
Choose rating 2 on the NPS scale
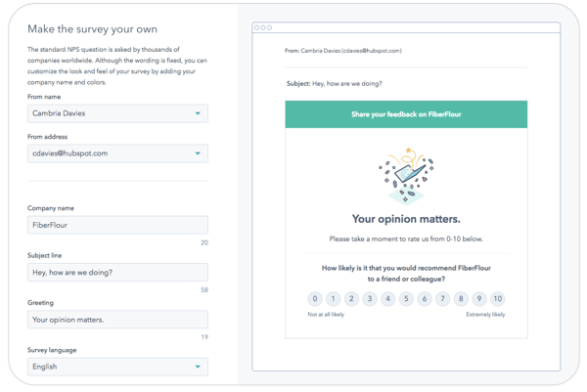[x=351, y=299]
